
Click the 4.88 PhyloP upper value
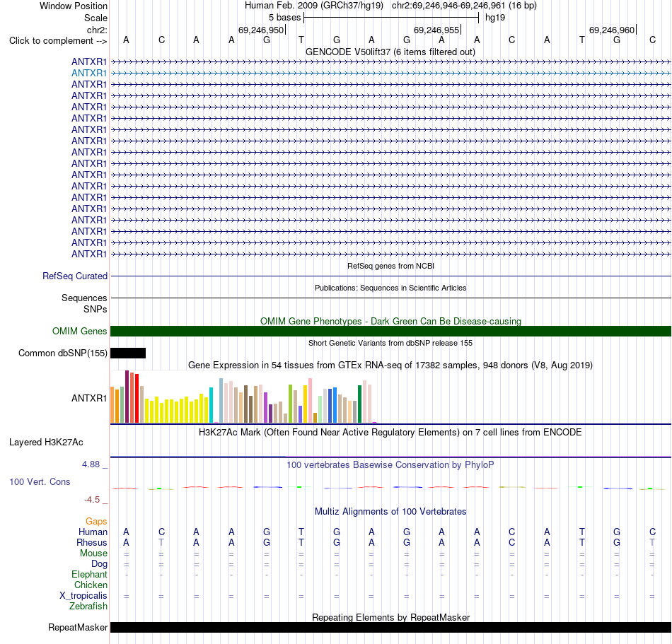91,464
